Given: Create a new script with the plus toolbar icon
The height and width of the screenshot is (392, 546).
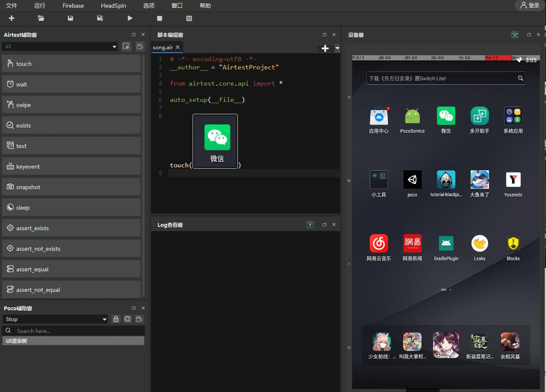Looking at the screenshot, I should coord(12,18).
